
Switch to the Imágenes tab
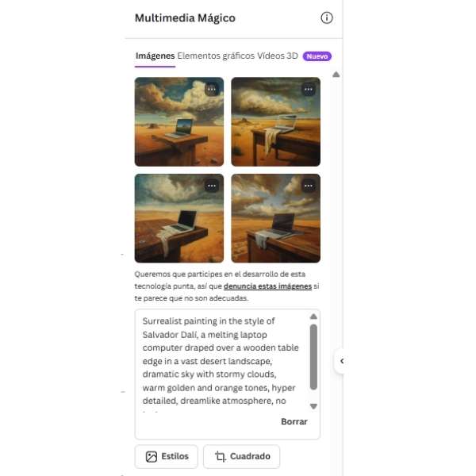(155, 56)
